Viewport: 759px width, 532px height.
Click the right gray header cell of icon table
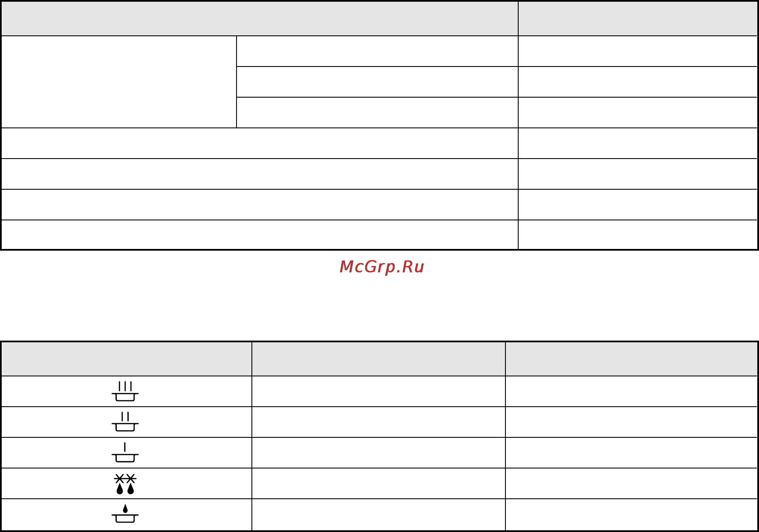(x=631, y=359)
